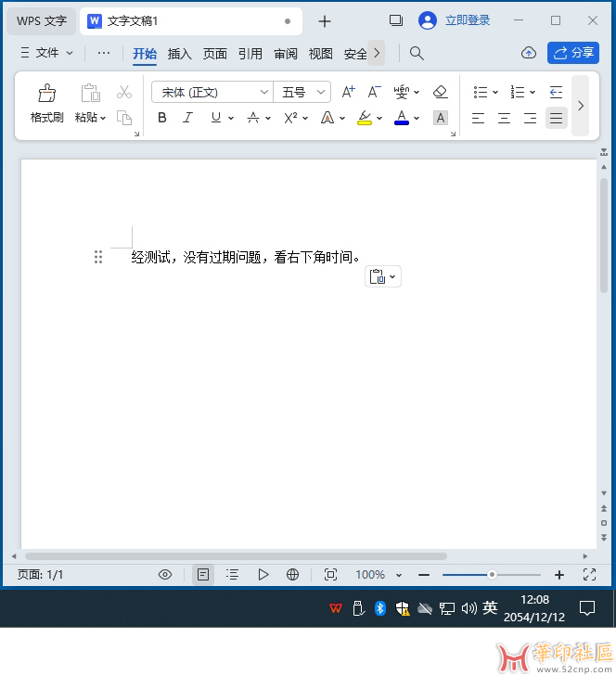Adjust the zoom slider handle

(492, 575)
